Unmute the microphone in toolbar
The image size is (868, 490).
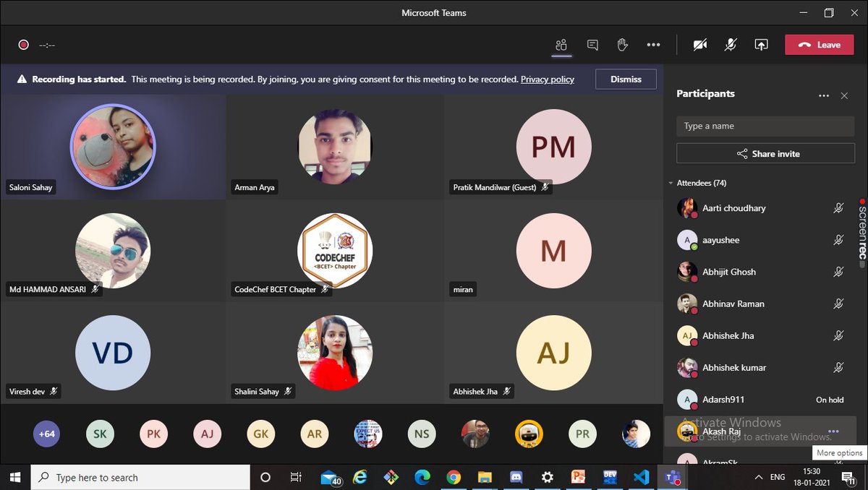731,45
